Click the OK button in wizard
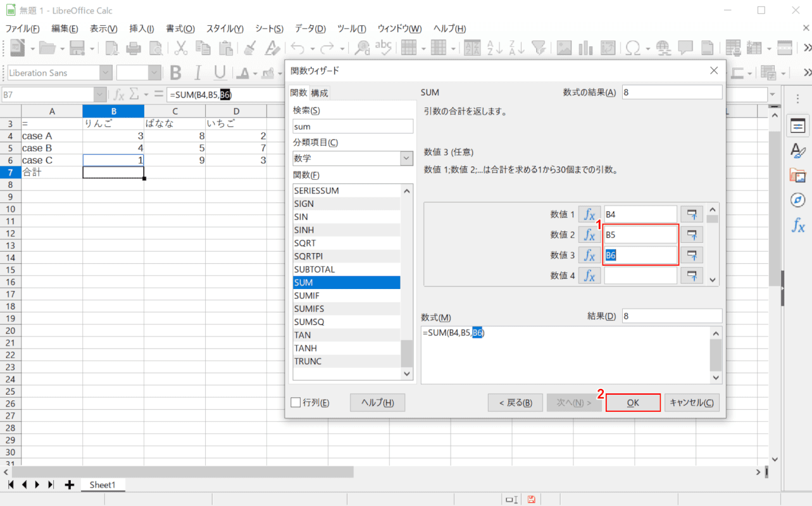Viewport: 812px width, 506px height. (x=633, y=402)
